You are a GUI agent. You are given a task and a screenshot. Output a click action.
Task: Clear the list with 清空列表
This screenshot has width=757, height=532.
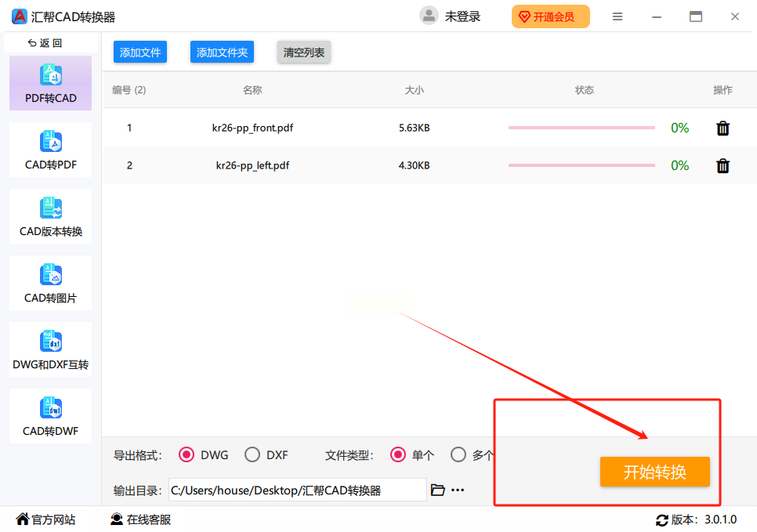pyautogui.click(x=304, y=52)
